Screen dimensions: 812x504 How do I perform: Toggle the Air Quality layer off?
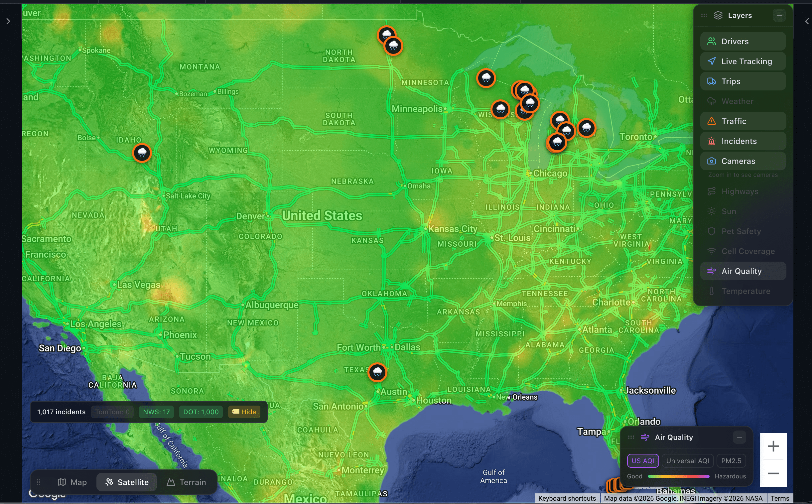(743, 271)
